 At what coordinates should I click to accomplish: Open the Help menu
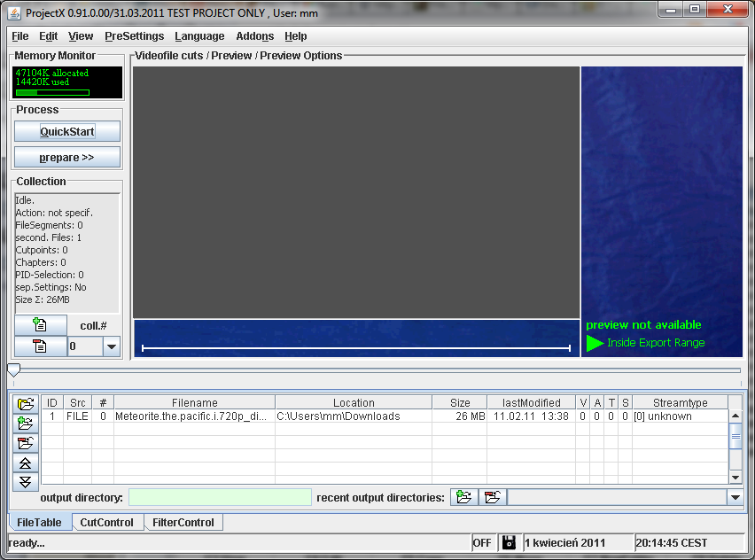(296, 36)
